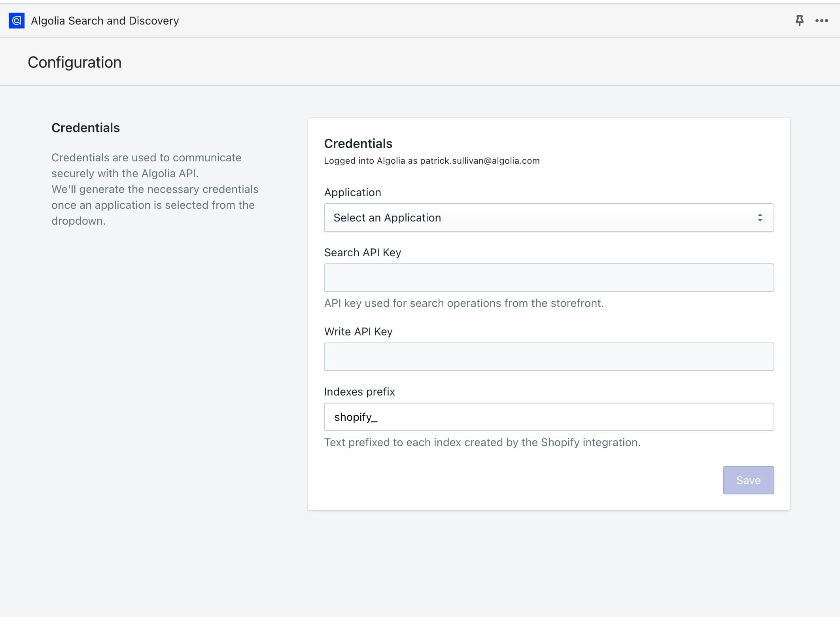Click the Algolia Search and Discovery title
The image size is (840, 617).
[104, 21]
